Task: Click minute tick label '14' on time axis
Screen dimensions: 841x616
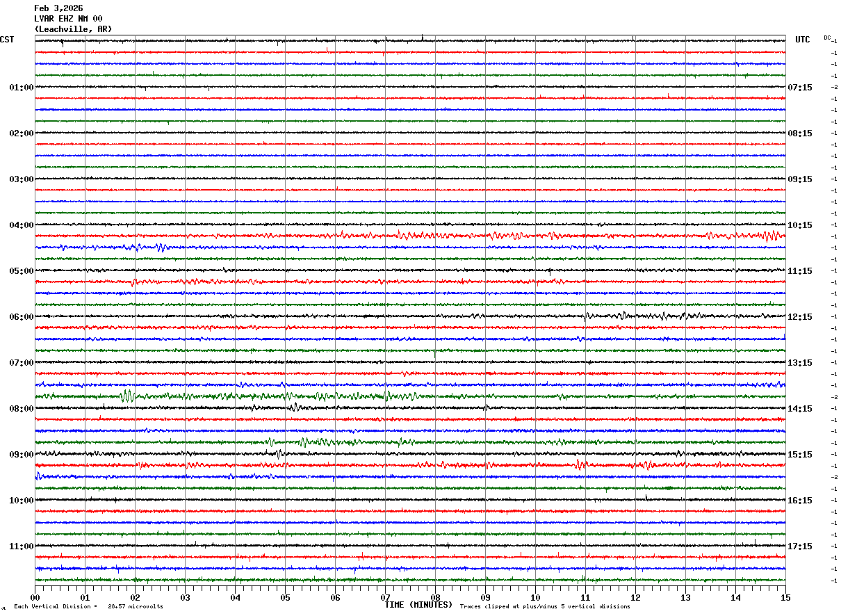Action: click(x=735, y=597)
